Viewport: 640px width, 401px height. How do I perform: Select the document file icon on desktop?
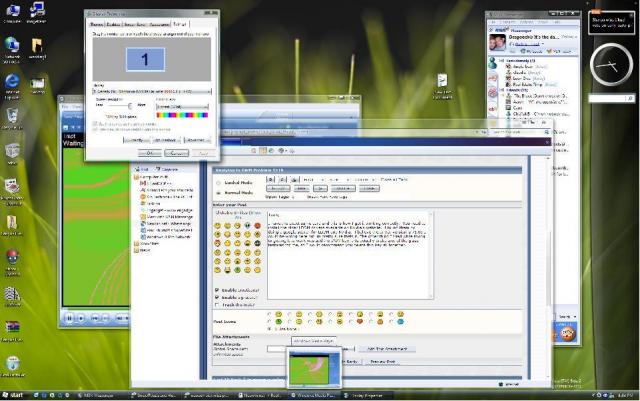click(x=442, y=86)
